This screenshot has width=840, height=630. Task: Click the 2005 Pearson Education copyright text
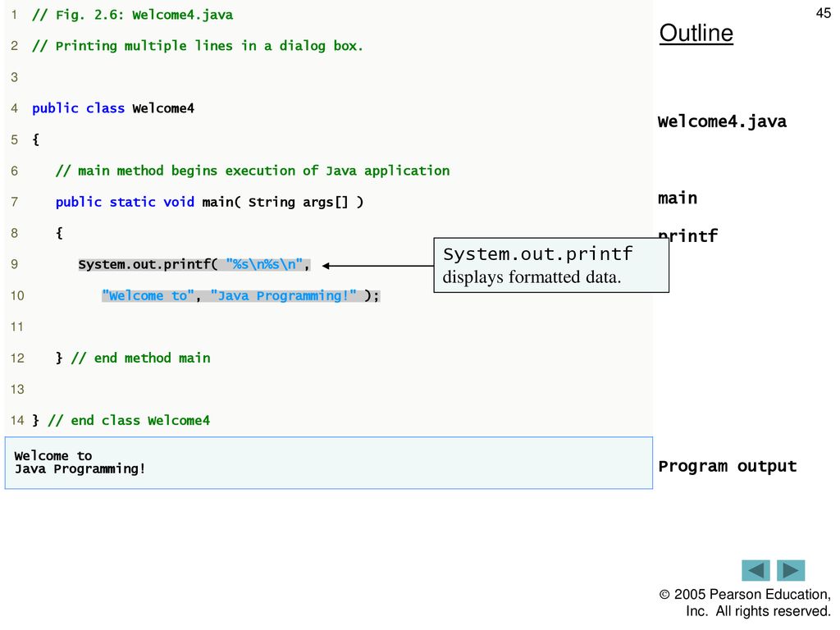(x=745, y=603)
